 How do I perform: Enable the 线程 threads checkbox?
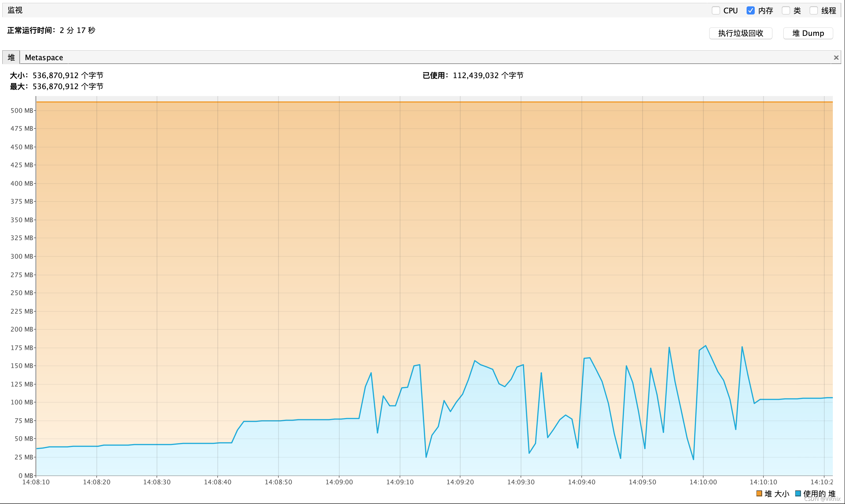813,10
